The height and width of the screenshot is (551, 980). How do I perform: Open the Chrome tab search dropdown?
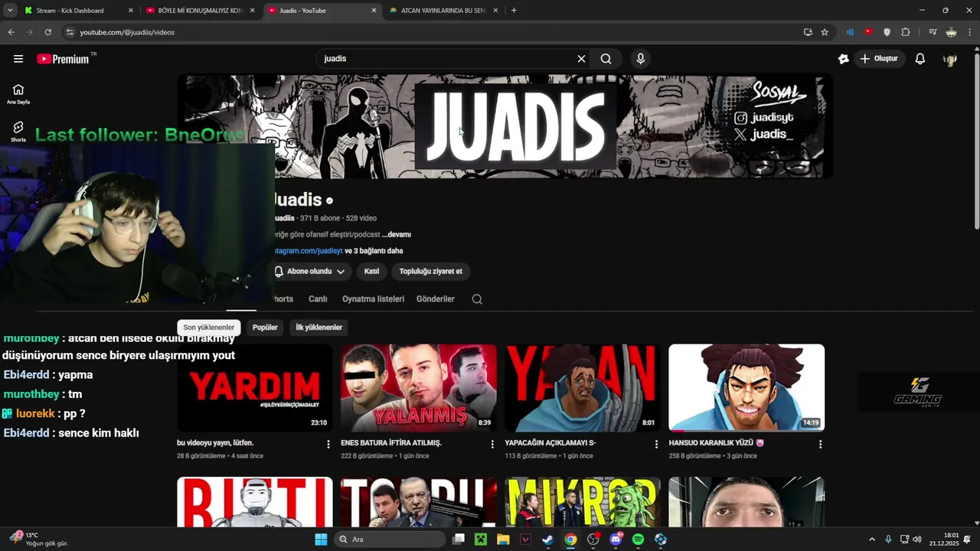point(10,11)
